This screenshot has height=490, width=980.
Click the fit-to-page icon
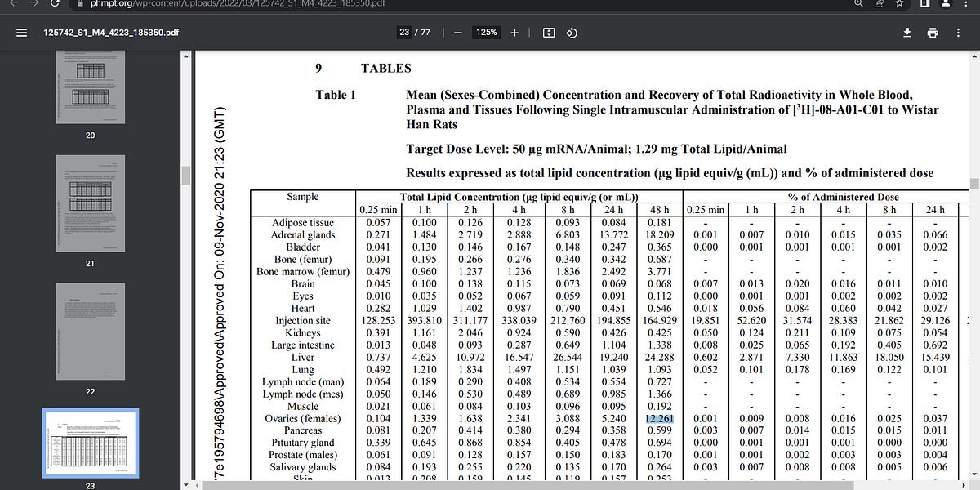(549, 33)
